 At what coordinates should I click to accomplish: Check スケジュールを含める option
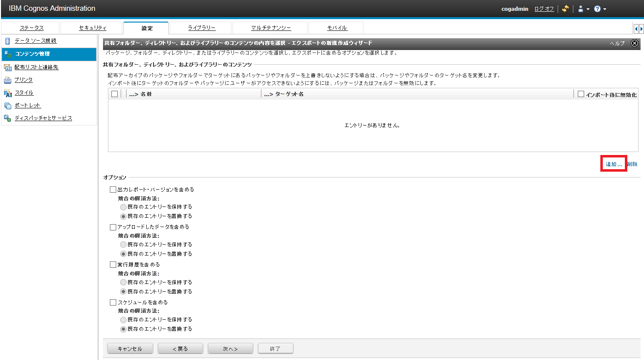click(113, 303)
